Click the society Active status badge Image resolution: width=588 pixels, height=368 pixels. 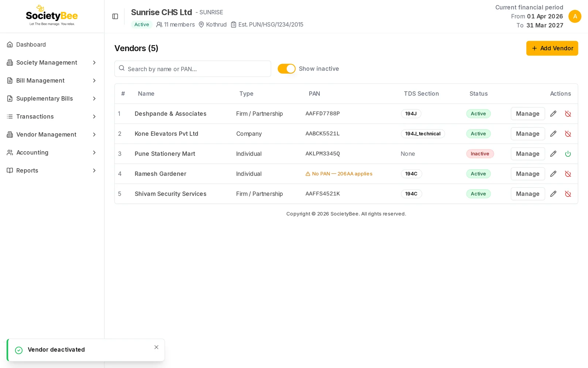(x=141, y=25)
